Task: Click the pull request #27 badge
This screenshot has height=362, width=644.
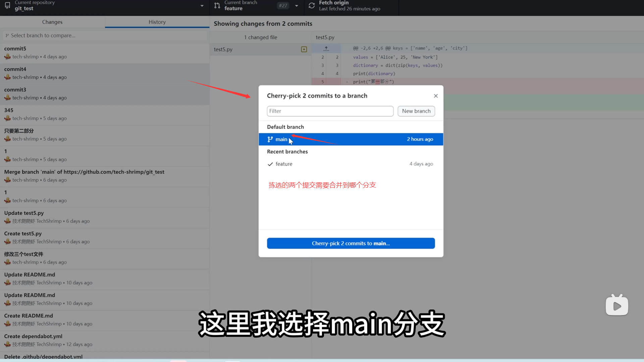Action: click(283, 6)
